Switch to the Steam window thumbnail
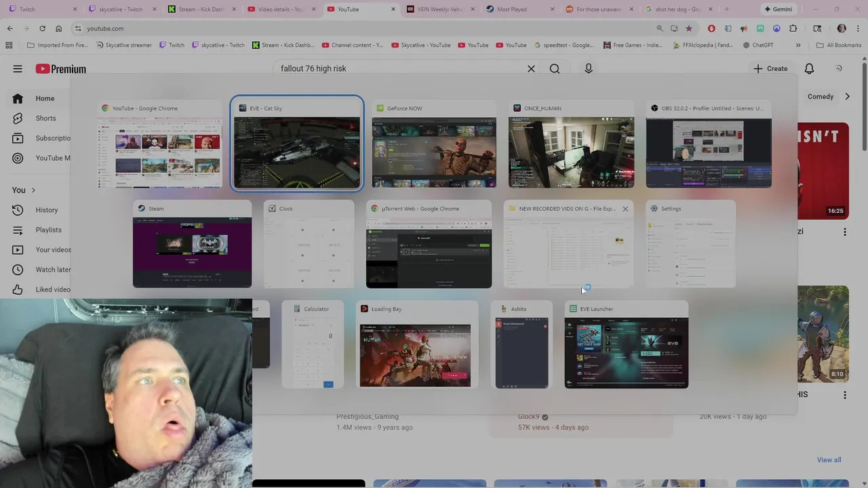The image size is (868, 488). (192, 244)
